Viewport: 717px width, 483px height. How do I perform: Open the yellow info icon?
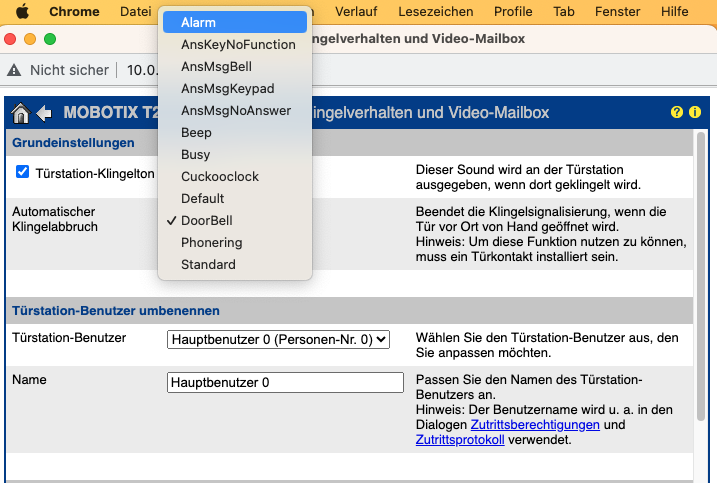tap(695, 112)
